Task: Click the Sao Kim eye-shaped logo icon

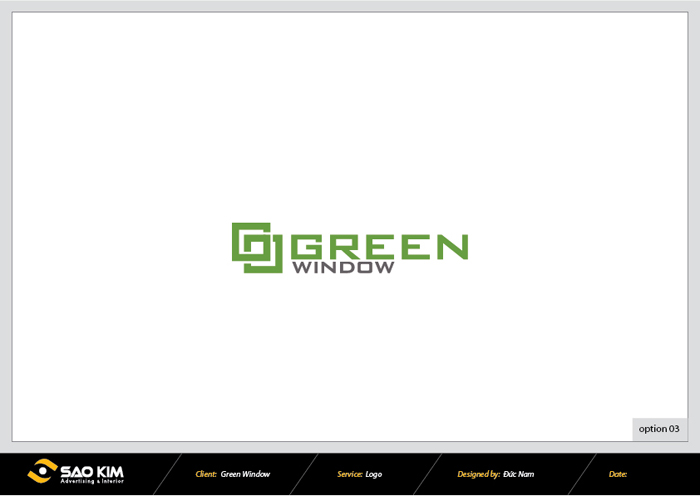Action: (x=43, y=471)
